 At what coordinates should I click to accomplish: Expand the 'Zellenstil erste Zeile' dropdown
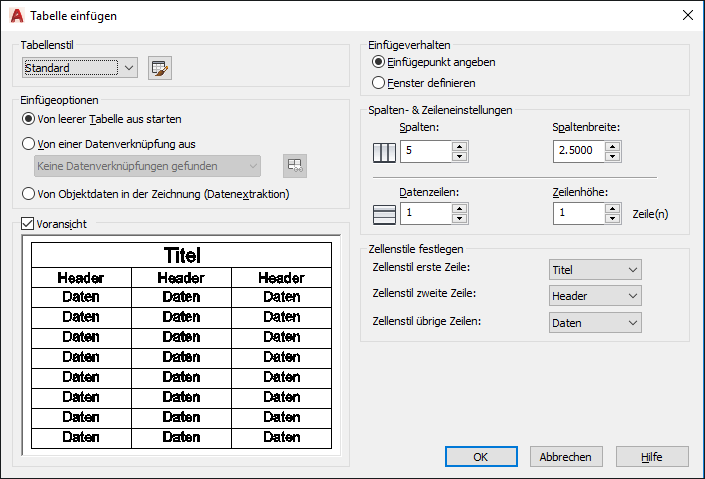(x=595, y=270)
